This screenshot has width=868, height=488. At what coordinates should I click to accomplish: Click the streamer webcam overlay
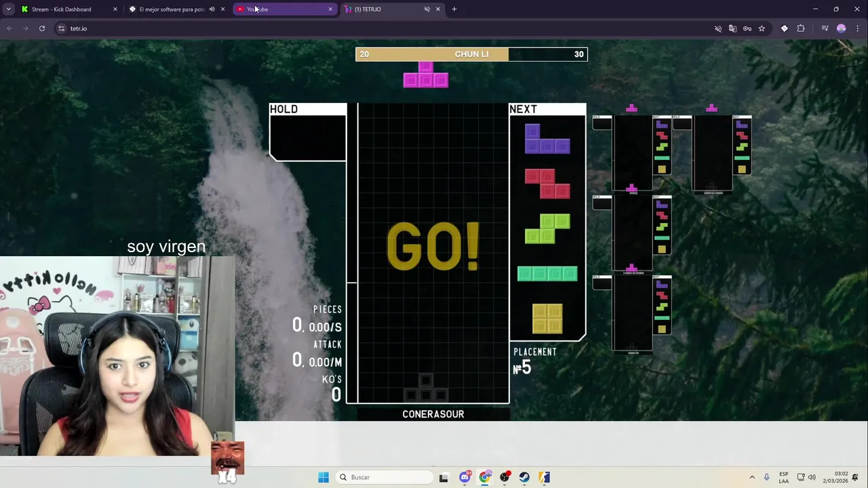(117, 356)
